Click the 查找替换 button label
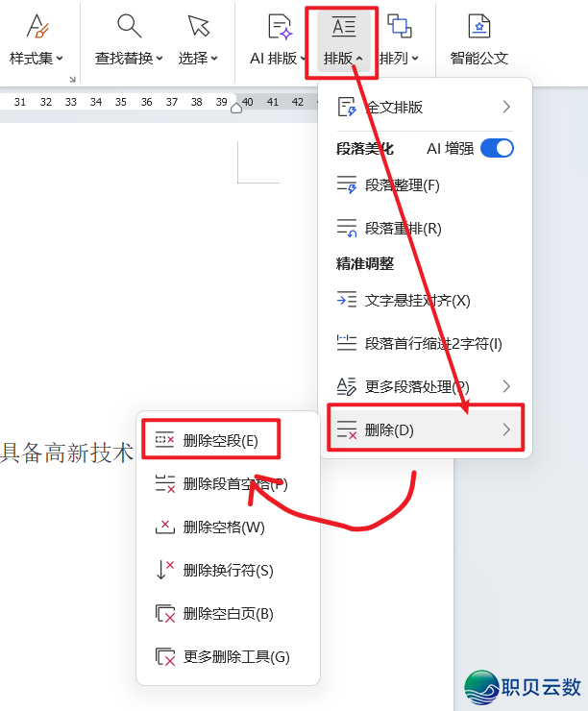This screenshot has height=711, width=588. pos(124,59)
